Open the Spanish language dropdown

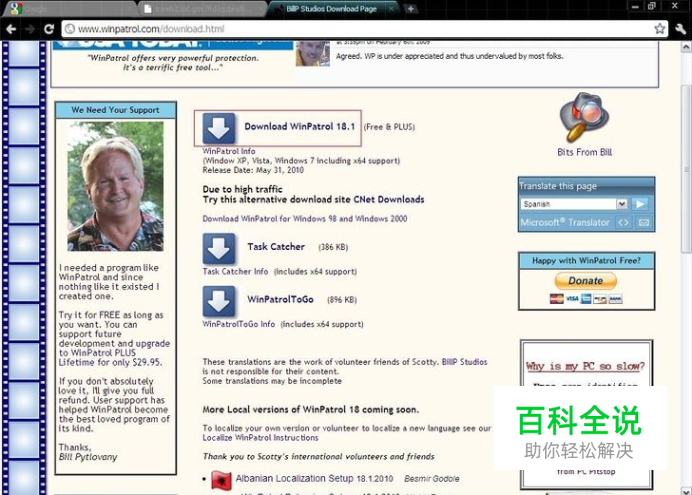[574, 204]
